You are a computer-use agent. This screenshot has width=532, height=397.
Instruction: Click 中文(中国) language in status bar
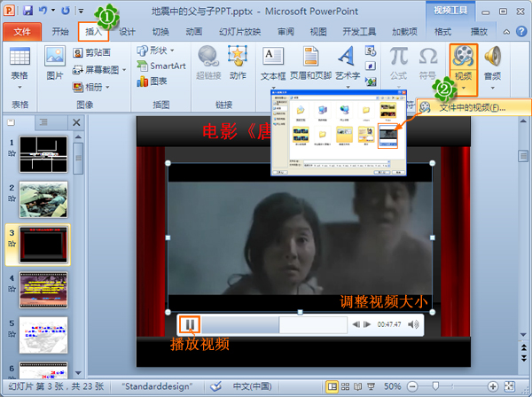click(252, 386)
